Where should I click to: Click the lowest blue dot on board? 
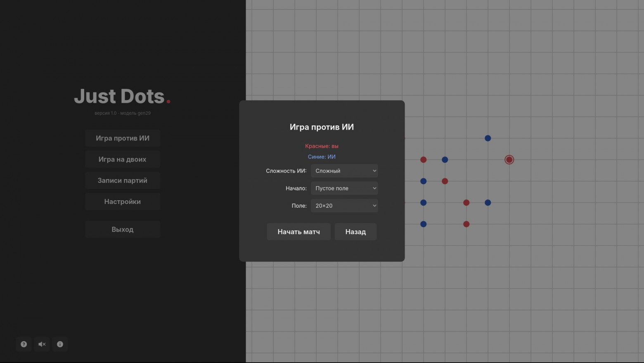coord(423,224)
